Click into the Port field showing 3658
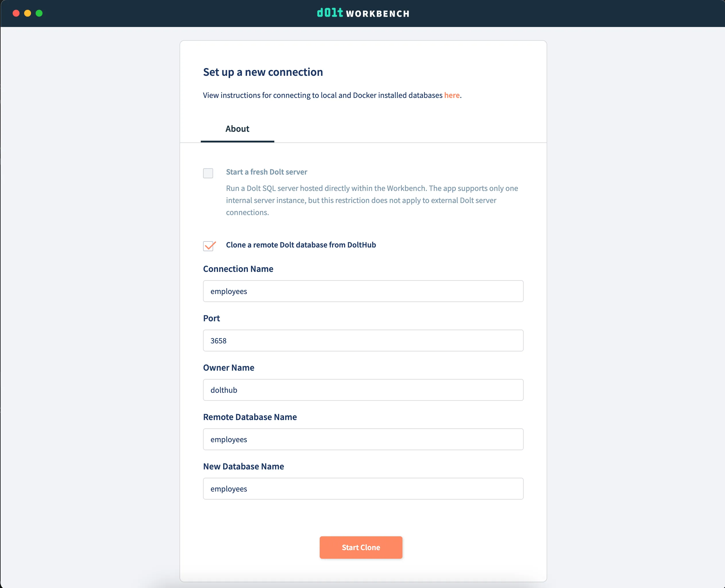 tap(363, 341)
